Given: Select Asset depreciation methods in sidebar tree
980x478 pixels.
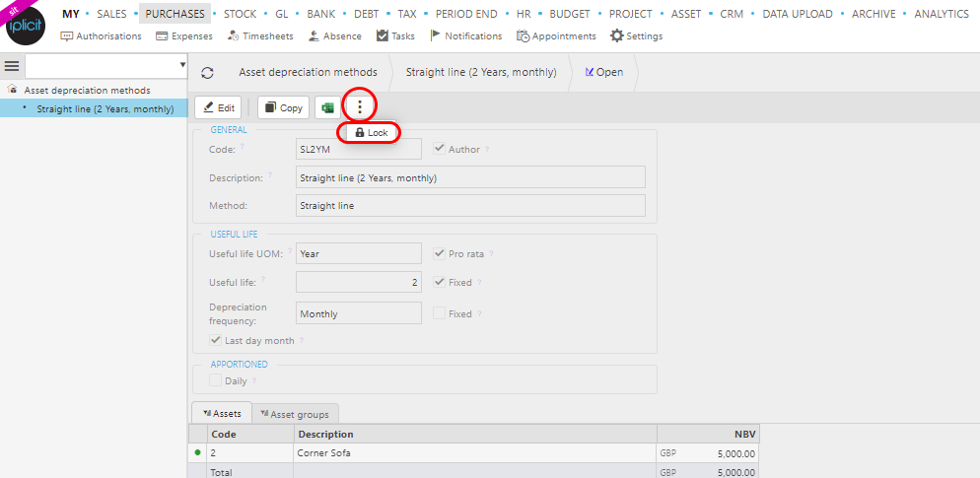Looking at the screenshot, I should pyautogui.click(x=88, y=91).
